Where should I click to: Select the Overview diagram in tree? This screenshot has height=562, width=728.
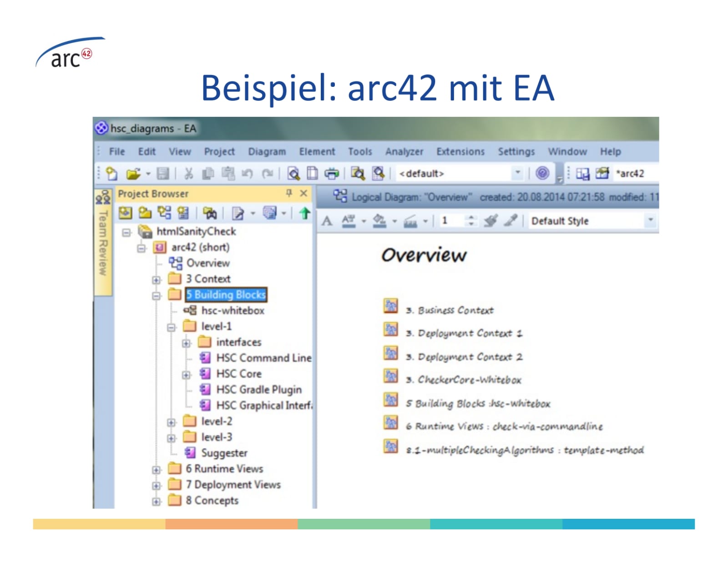tap(208, 263)
